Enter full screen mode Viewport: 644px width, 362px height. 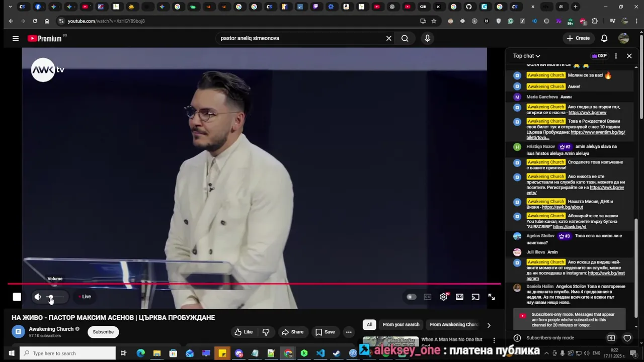(x=492, y=297)
